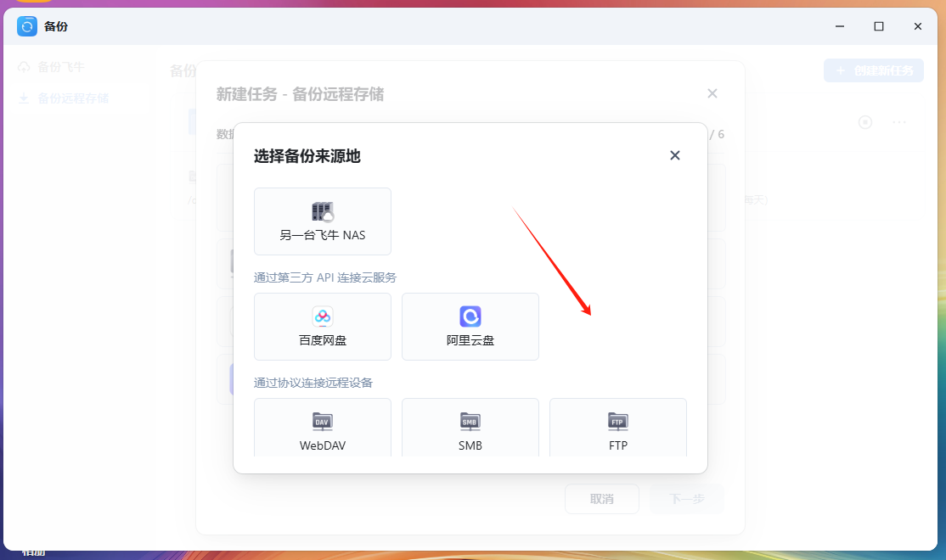Viewport: 946px width, 560px height.
Task: Click the 创建新任务 button
Action: click(x=874, y=70)
